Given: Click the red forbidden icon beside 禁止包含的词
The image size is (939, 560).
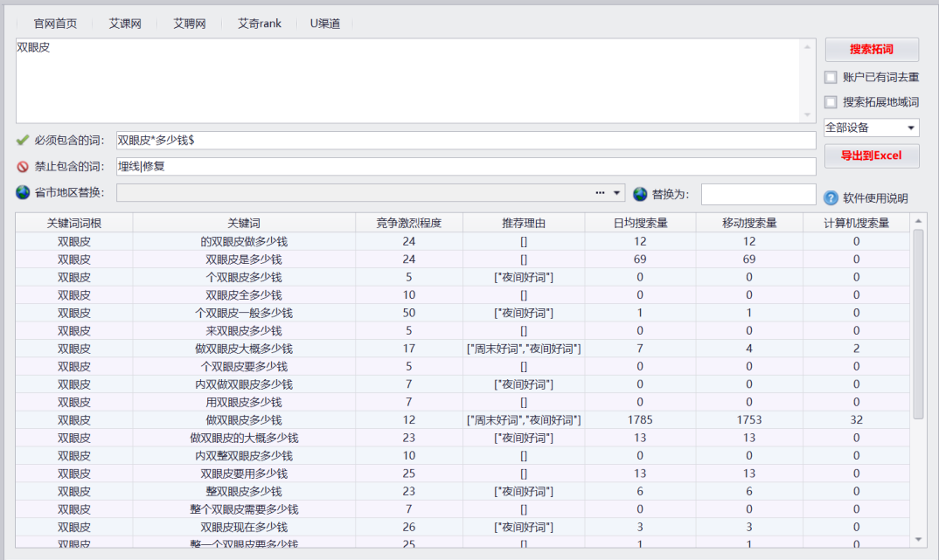Looking at the screenshot, I should (x=23, y=166).
